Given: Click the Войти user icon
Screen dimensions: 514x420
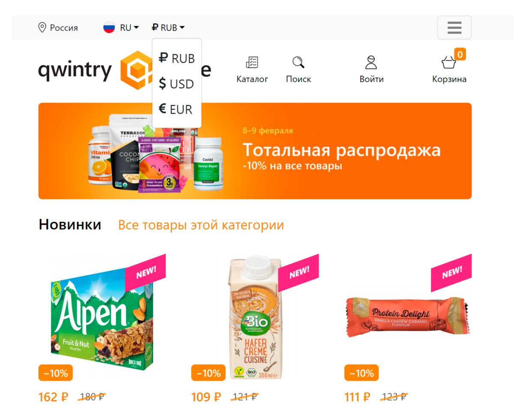Looking at the screenshot, I should point(371,63).
